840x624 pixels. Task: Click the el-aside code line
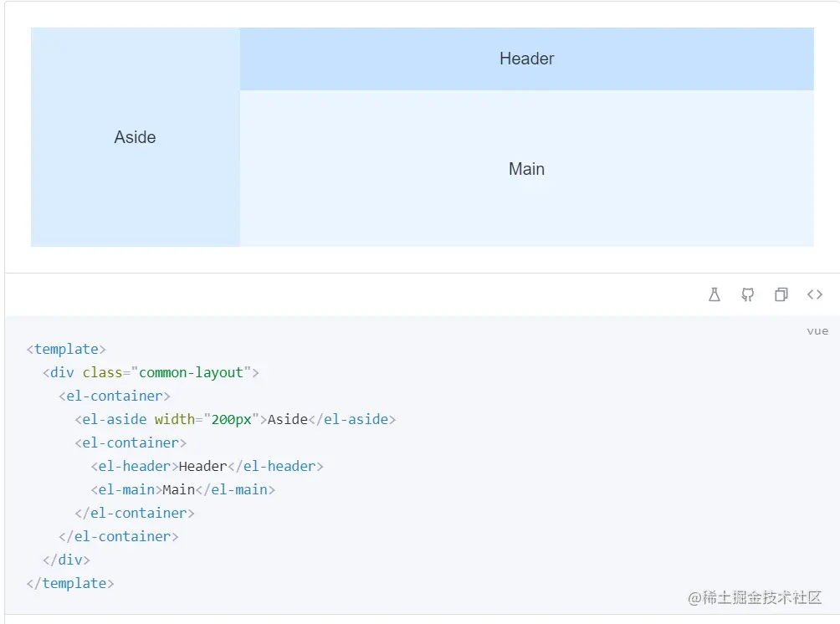click(235, 419)
